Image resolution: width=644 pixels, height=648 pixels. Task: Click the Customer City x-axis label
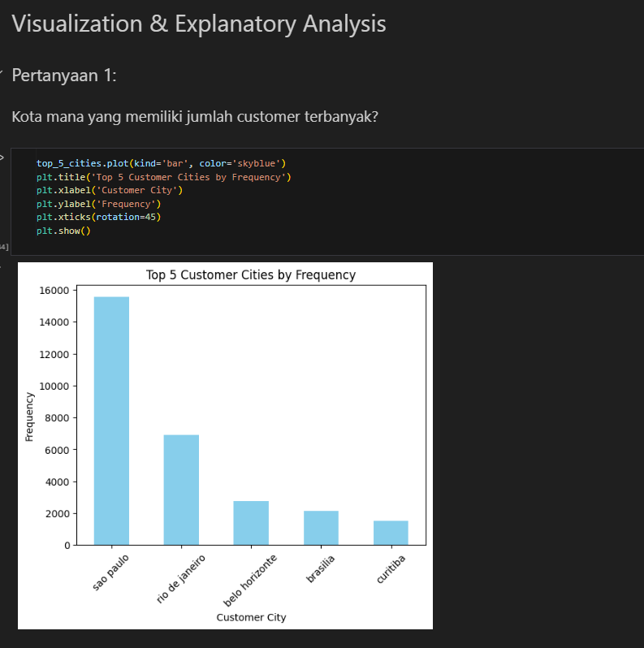pos(251,617)
